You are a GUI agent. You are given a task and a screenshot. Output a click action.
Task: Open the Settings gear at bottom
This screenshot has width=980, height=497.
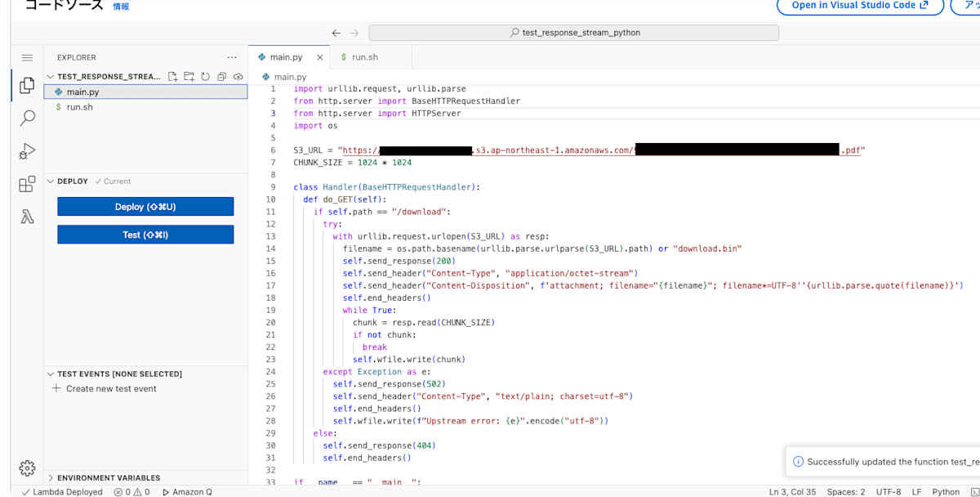click(27, 468)
